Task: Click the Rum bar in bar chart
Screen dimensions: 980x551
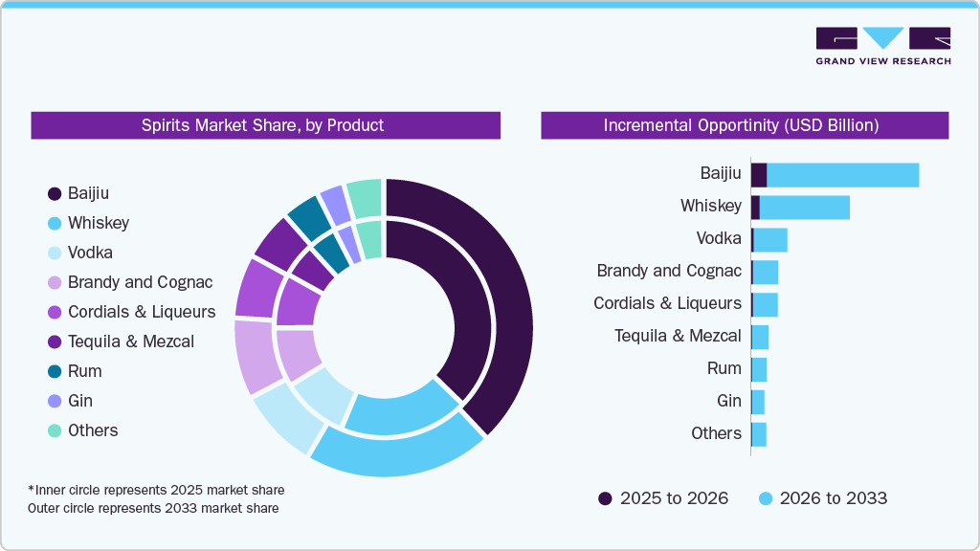Action: 759,370
